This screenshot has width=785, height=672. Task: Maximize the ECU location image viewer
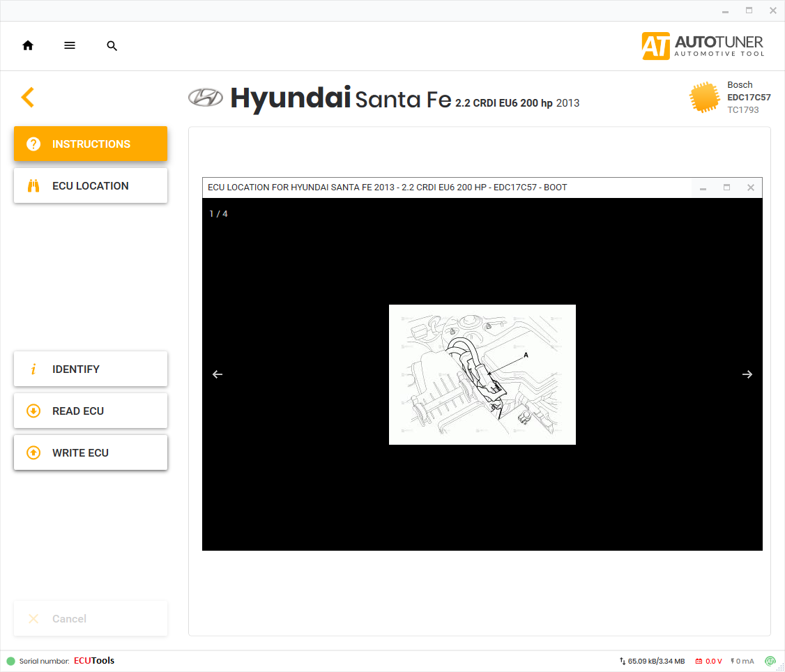(726, 188)
